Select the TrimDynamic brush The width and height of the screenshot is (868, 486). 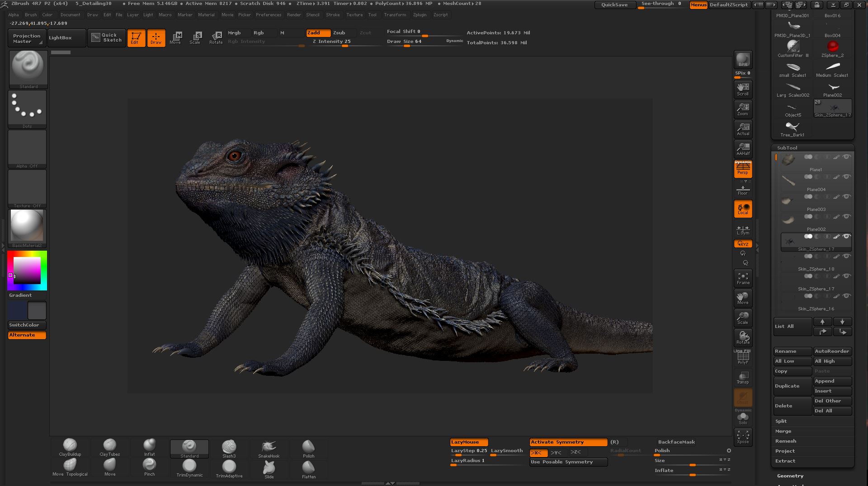(189, 468)
